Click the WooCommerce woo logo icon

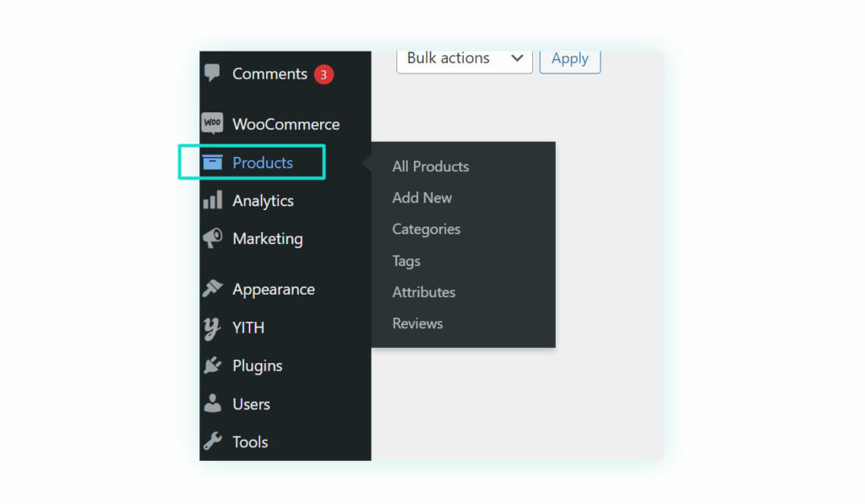click(x=212, y=123)
